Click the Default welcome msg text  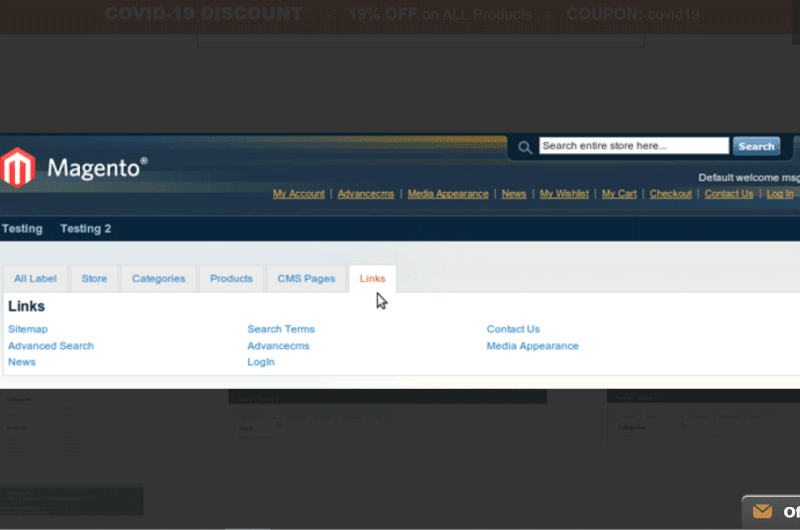(x=749, y=178)
